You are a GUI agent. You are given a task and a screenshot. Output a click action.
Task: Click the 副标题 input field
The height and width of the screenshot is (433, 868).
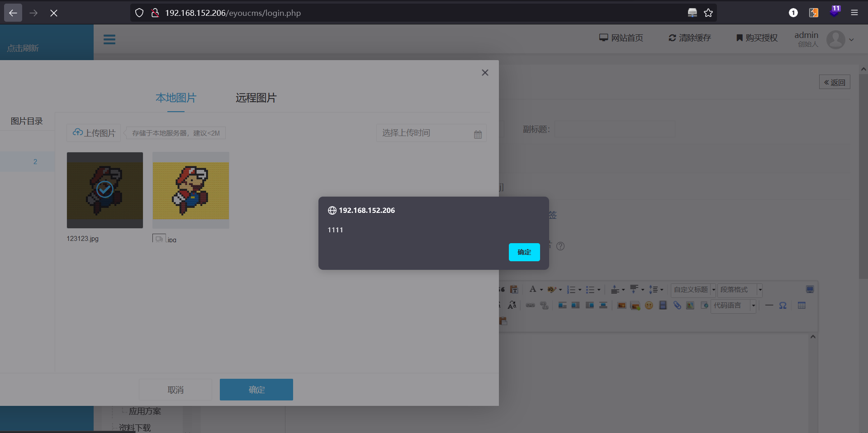tap(615, 129)
